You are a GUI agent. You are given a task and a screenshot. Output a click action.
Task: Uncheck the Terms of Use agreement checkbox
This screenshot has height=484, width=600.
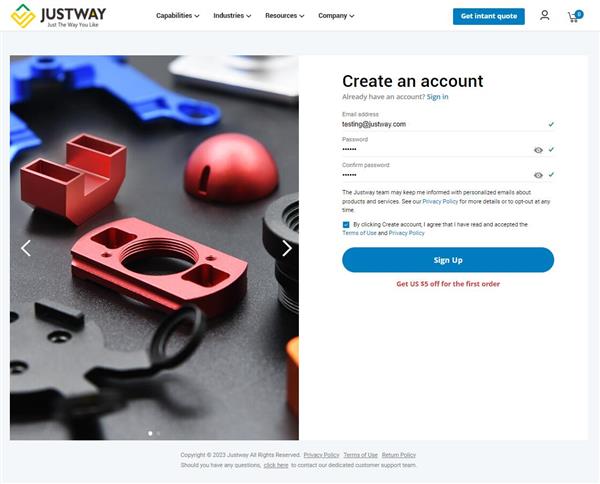click(346, 225)
